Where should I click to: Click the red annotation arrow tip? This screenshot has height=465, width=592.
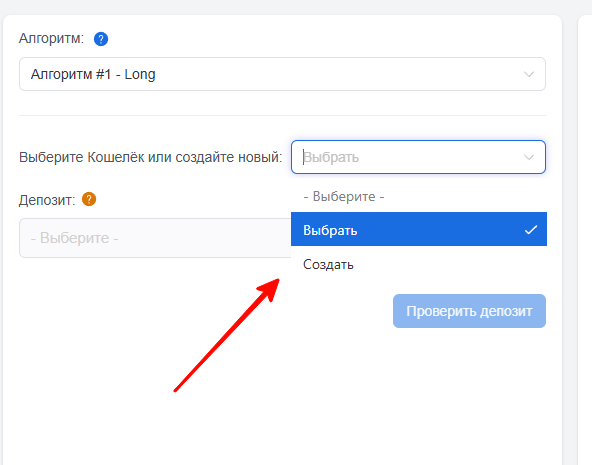click(275, 283)
